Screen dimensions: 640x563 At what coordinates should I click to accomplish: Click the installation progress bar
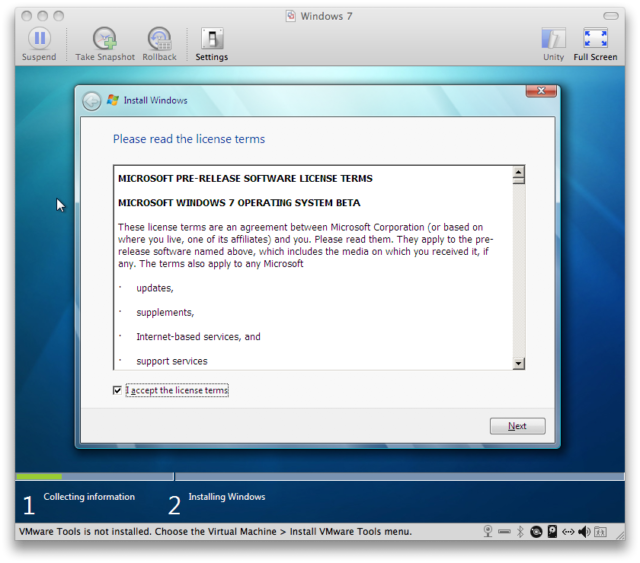click(x=320, y=476)
